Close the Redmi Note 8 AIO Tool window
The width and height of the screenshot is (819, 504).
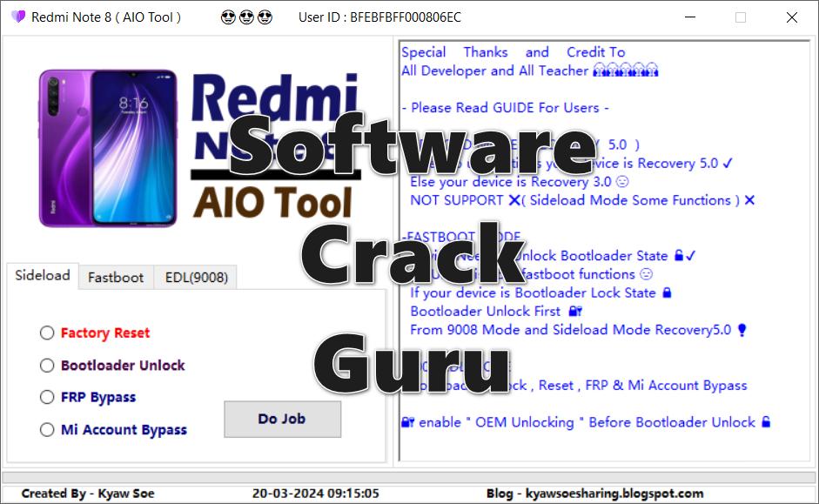coord(792,17)
